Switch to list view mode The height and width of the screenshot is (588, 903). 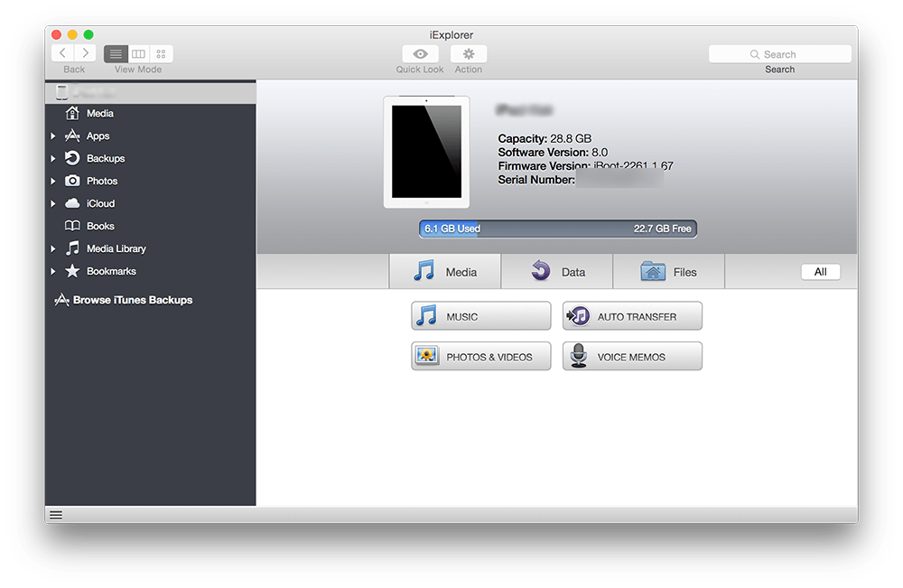pyautogui.click(x=116, y=54)
